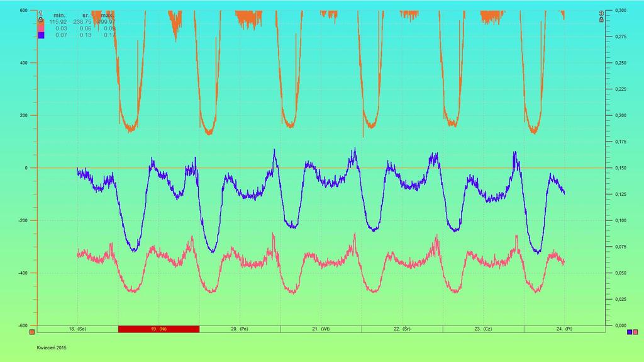
Task: Click right axis label 0,050
Action: point(621,273)
